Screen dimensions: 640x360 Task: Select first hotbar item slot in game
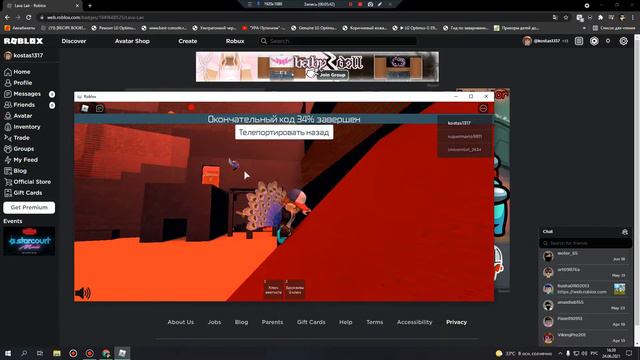pyautogui.click(x=273, y=289)
